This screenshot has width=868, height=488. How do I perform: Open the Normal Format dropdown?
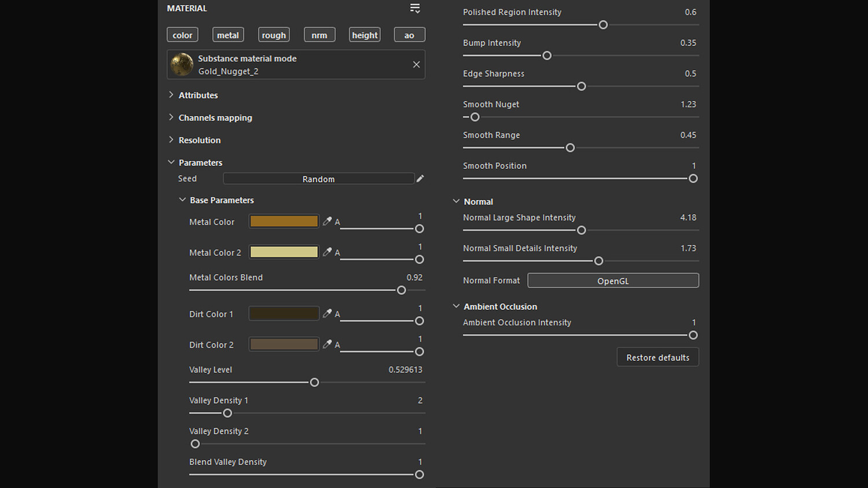[613, 280]
